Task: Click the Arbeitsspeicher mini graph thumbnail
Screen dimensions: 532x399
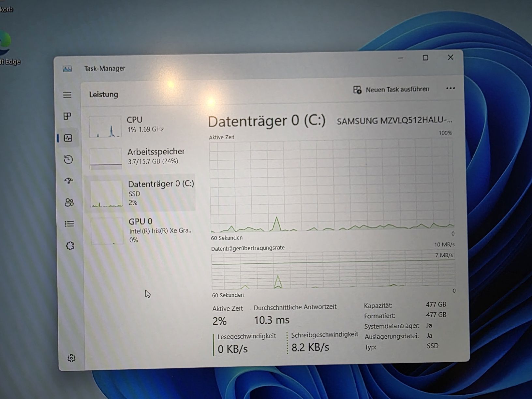Action: tap(106, 159)
